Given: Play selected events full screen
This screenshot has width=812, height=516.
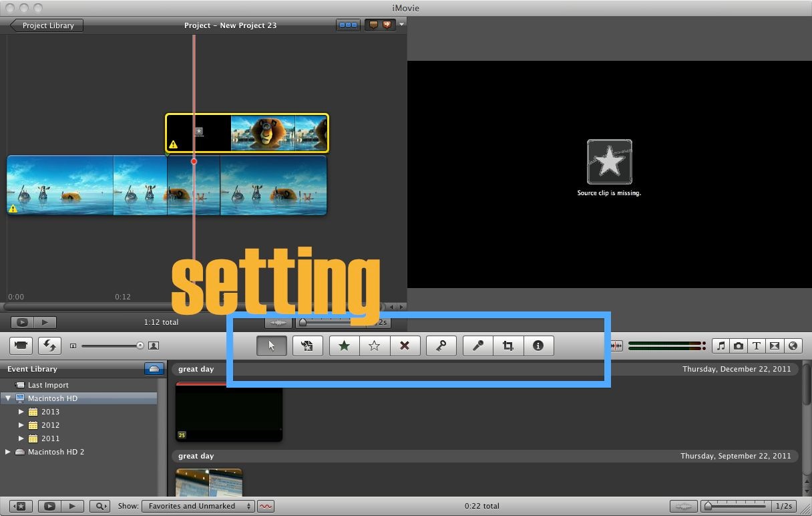Looking at the screenshot, I should tap(49, 506).
